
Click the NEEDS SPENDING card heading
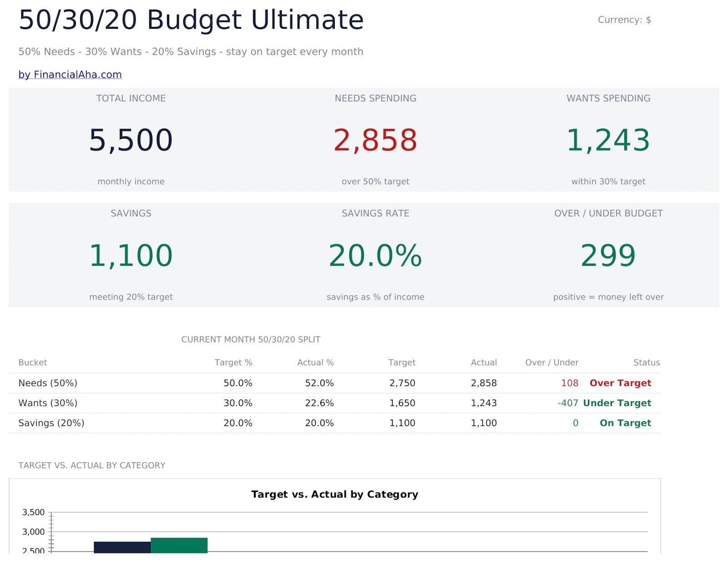click(375, 98)
